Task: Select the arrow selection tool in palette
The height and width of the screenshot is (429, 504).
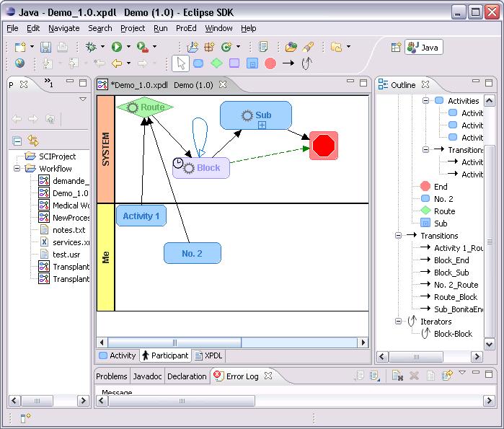Action: [181, 63]
